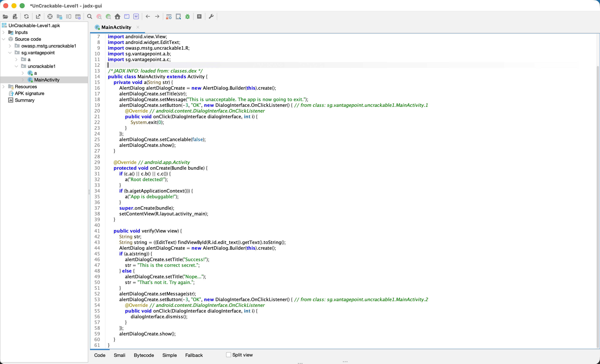Toggle the quick tabs list icon
The width and height of the screenshot is (600, 364).
(x=69, y=17)
